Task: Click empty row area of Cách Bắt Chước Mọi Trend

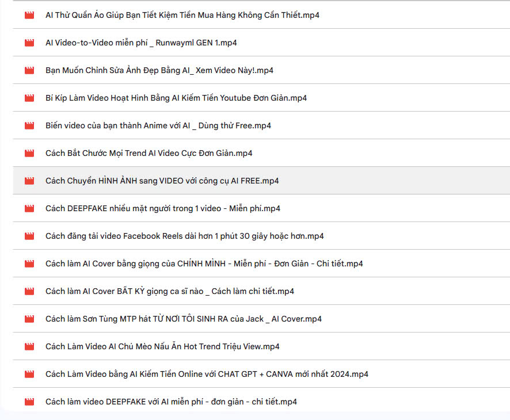Action: pos(380,153)
